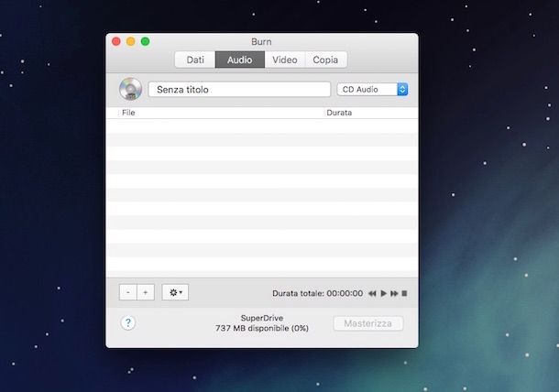Go to the Copia tab
The width and height of the screenshot is (559, 392).
325,60
